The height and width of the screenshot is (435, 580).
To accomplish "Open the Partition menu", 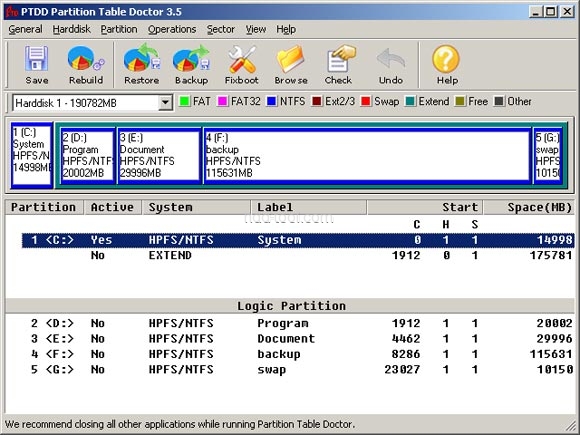I will 119,29.
